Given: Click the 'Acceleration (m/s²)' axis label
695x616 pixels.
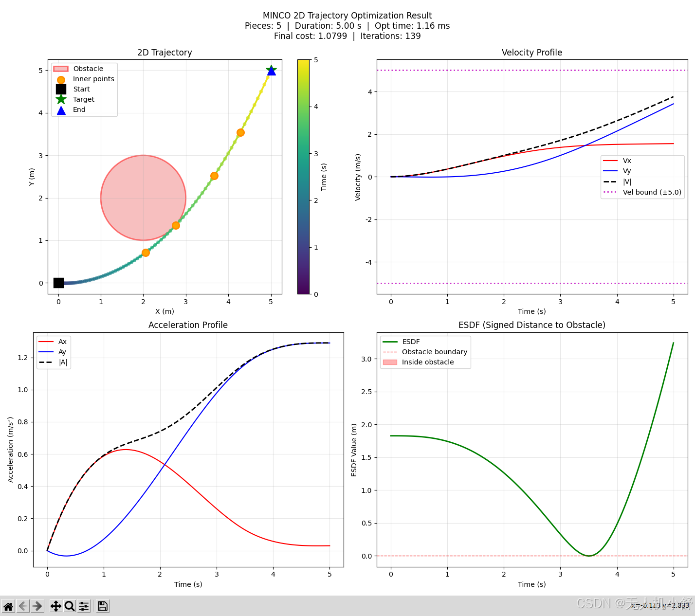Looking at the screenshot, I should (11, 450).
